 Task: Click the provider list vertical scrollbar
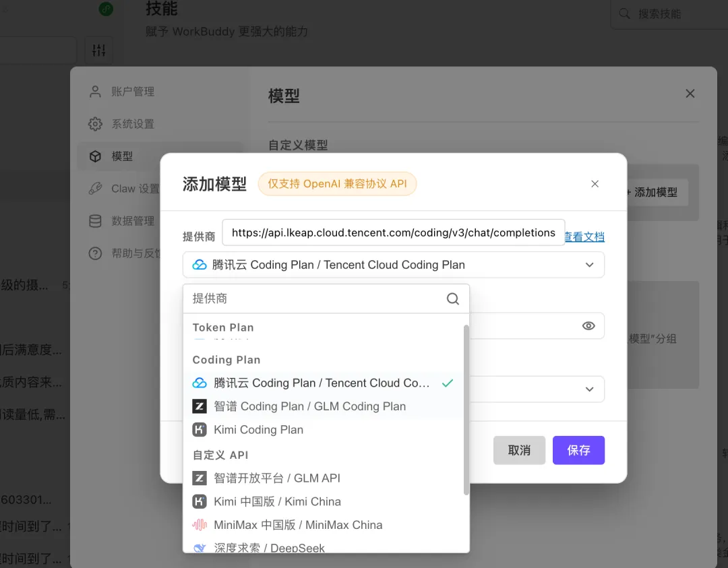[x=466, y=410]
